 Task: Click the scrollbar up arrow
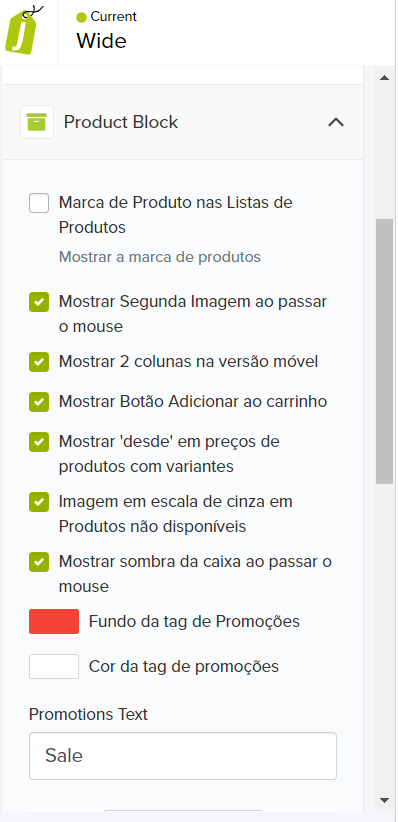(x=384, y=78)
